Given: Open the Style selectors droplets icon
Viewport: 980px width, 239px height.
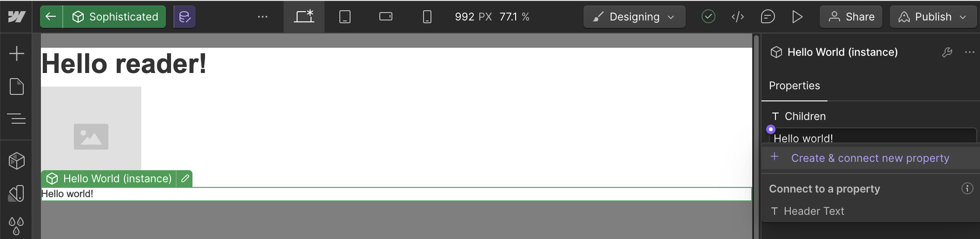Looking at the screenshot, I should [17, 226].
